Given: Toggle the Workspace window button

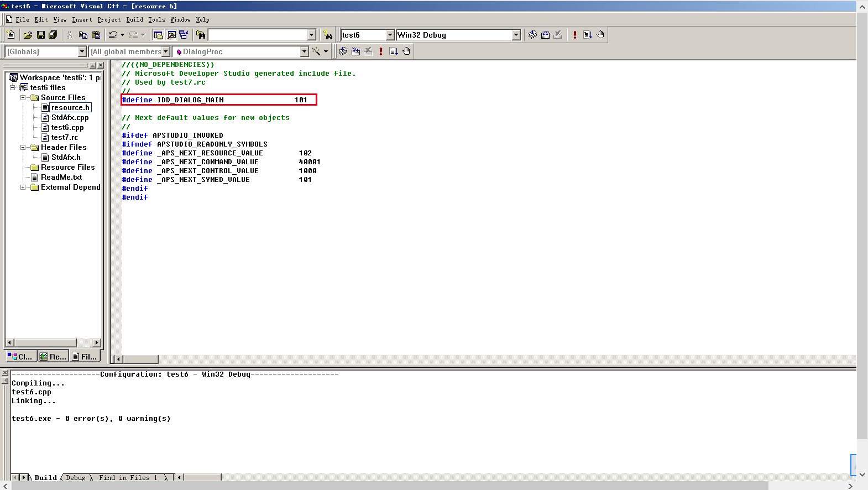Looking at the screenshot, I should 158,35.
